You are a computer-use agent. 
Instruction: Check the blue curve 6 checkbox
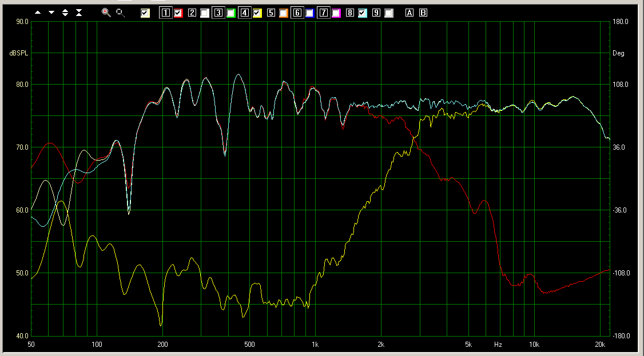(310, 13)
